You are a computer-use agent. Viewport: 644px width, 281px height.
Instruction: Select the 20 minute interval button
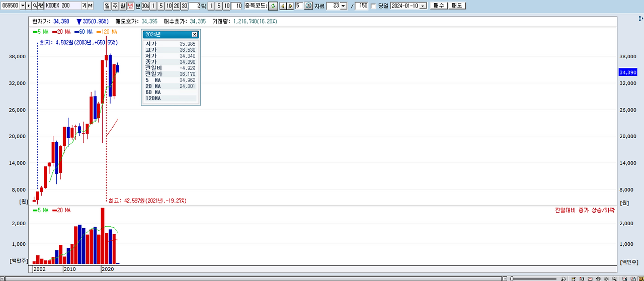coord(177,6)
